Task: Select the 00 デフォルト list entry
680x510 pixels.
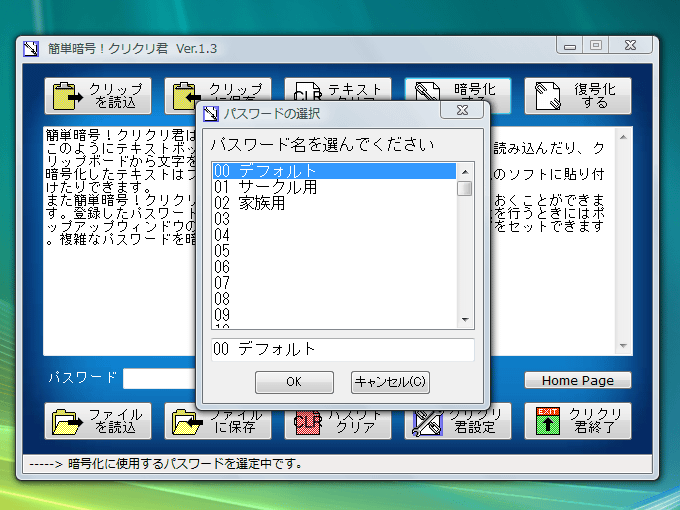Action: pos(334,171)
